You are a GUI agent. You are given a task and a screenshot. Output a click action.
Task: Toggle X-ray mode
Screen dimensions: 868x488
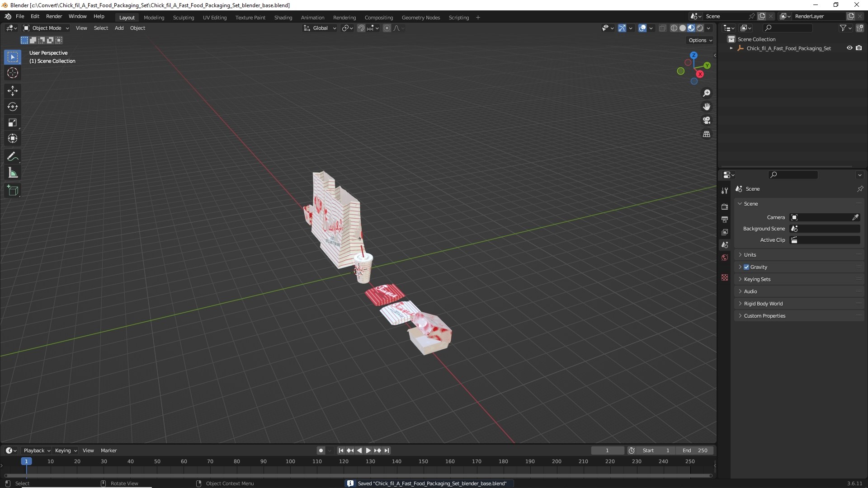point(662,28)
